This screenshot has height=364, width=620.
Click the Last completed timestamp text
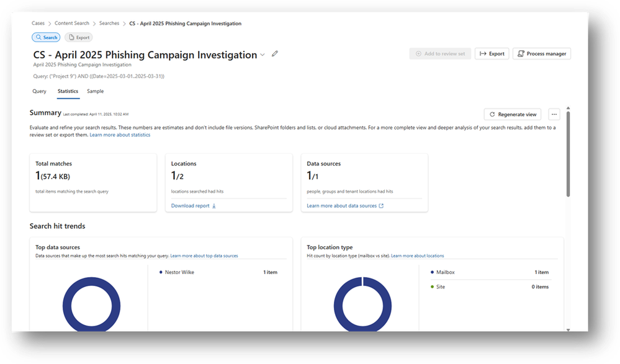coord(96,114)
